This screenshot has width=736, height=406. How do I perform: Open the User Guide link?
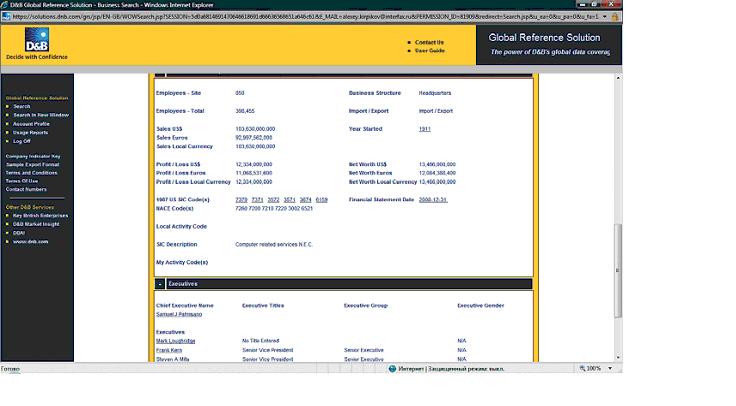(429, 51)
